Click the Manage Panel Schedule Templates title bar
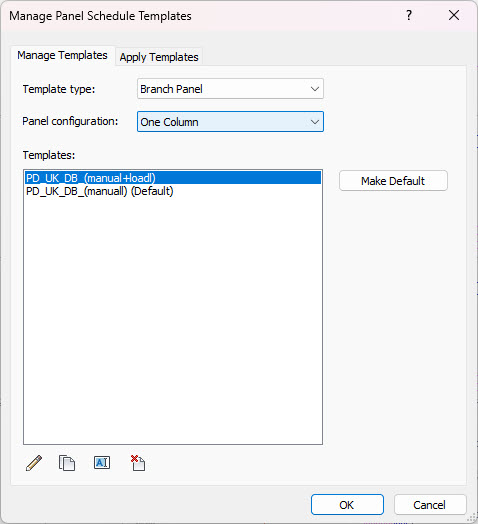Viewport: 478px width, 524px height. [x=201, y=16]
